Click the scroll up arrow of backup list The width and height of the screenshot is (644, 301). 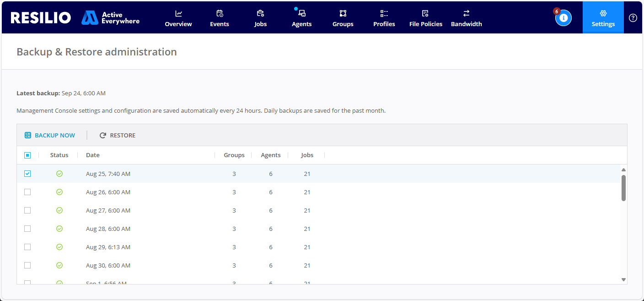click(623, 170)
